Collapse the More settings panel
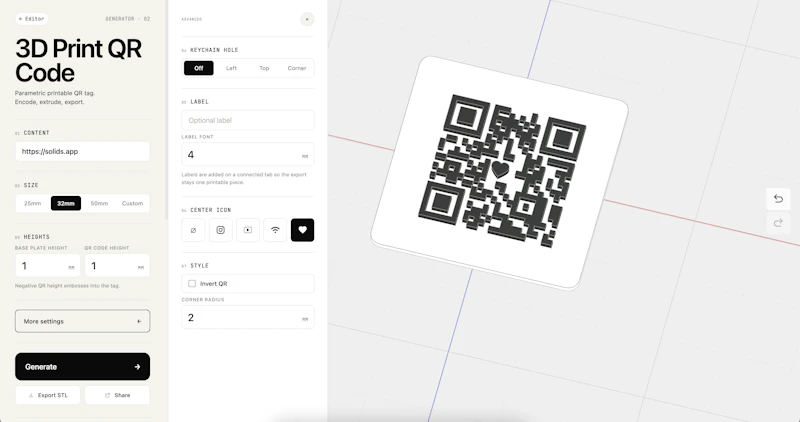 83,321
